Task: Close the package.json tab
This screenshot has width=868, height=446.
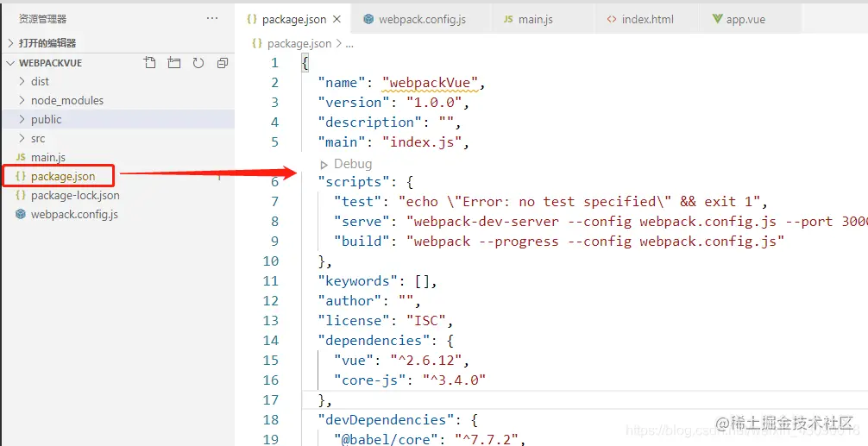Action: pyautogui.click(x=337, y=19)
